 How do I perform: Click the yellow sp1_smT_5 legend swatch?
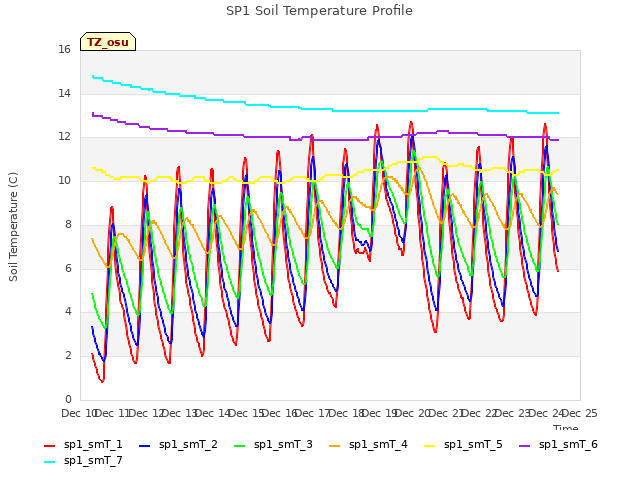point(429,446)
